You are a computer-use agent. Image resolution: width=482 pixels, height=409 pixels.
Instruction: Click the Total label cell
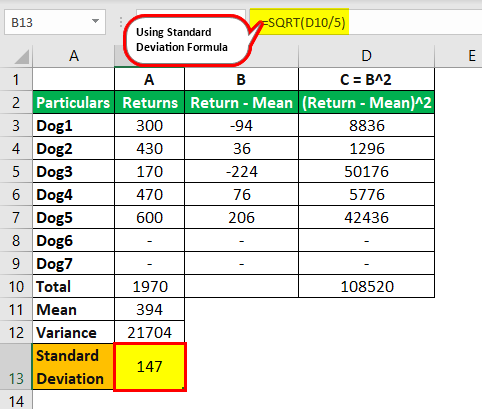[x=73, y=286]
